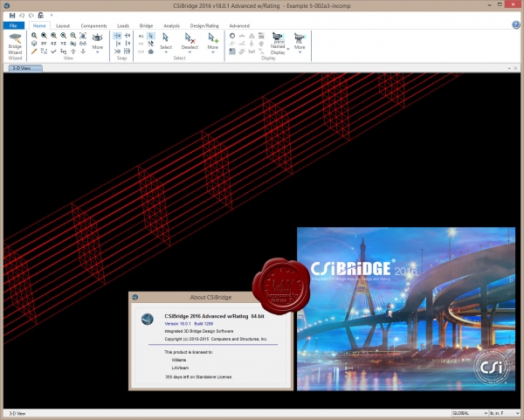
Task: Activate the pointer selection mode icon
Action: point(151,36)
